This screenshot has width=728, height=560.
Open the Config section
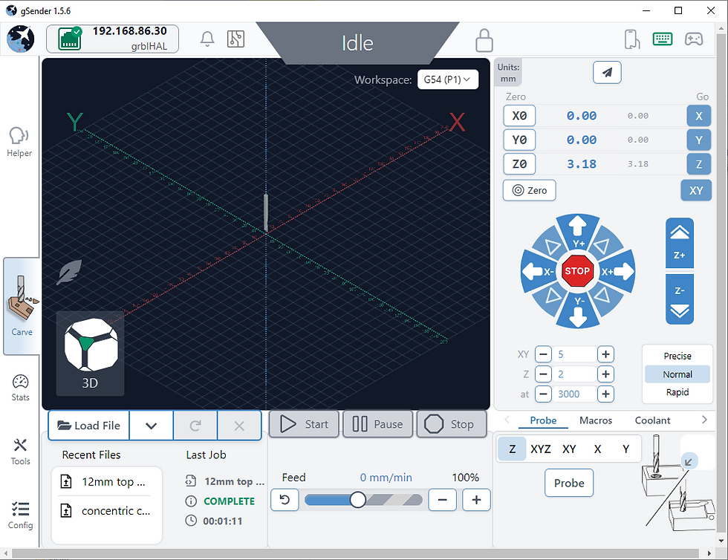[x=21, y=515]
